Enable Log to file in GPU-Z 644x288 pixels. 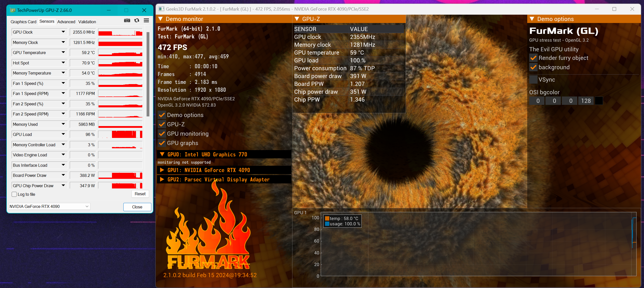point(14,194)
